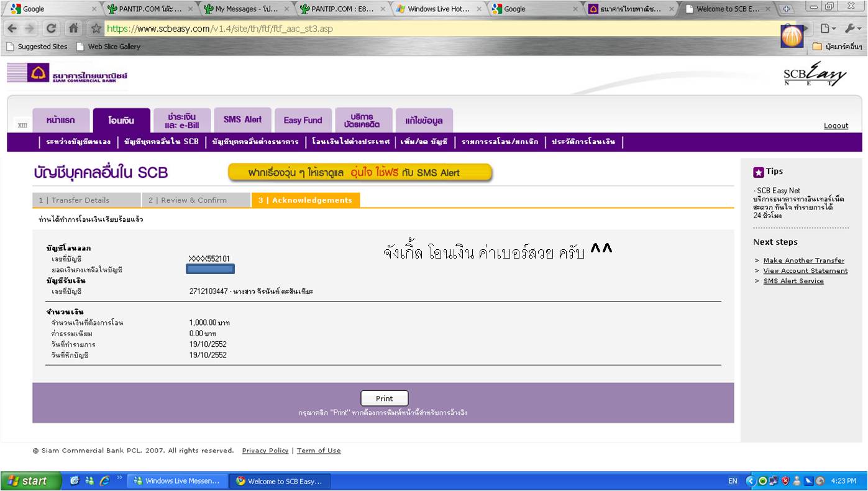Click Internet Explorer quick launch icon

click(104, 481)
